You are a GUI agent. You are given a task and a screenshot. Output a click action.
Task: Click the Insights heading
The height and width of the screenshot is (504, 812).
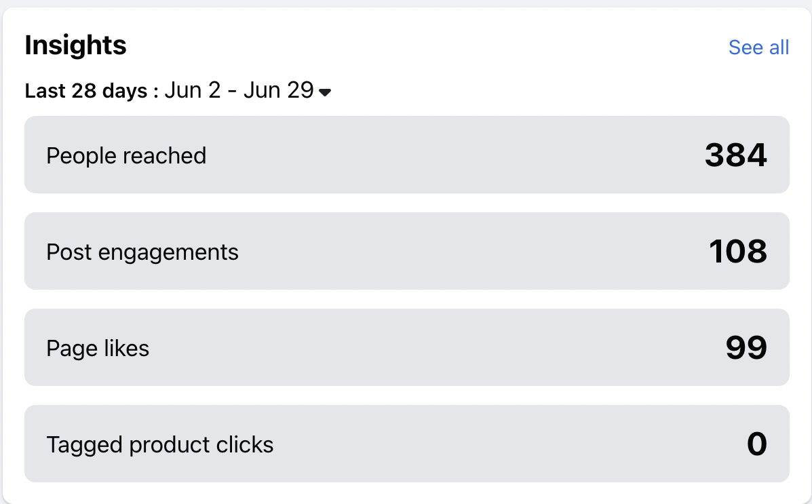pos(75,45)
